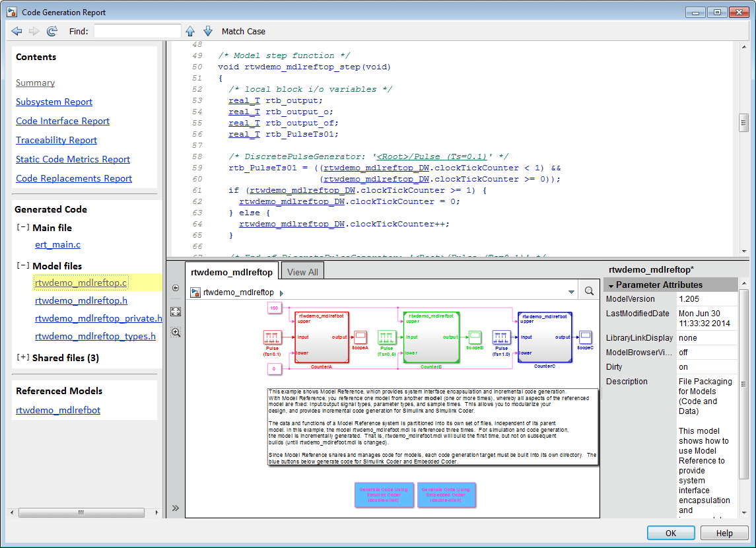Collapse the Main file section
Image resolution: width=756 pixels, height=548 pixels.
click(x=22, y=228)
